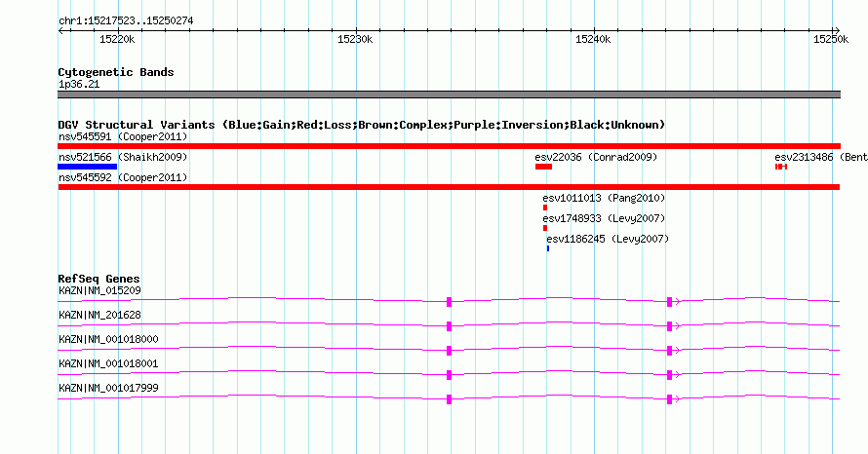Open the esv2313486 variant label
Viewport: 868px width, 454px height.
tap(821, 157)
